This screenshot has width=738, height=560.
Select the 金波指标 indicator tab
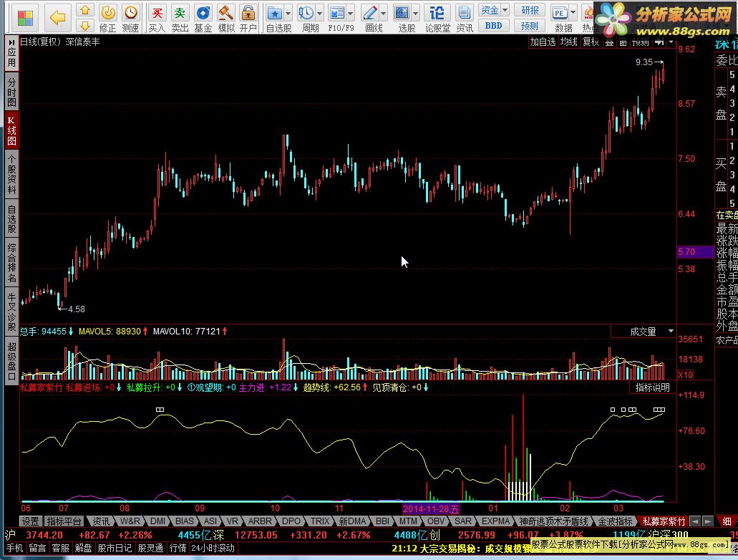point(615,521)
